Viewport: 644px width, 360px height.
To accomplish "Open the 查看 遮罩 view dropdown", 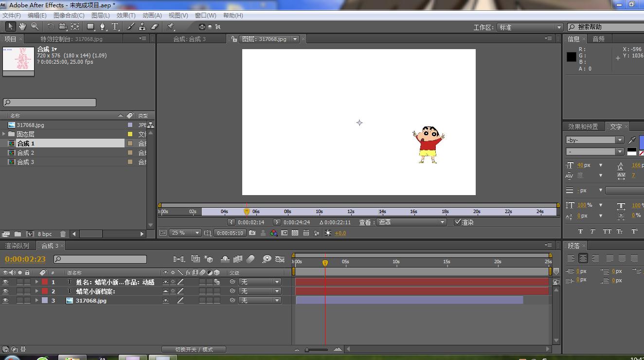I will pyautogui.click(x=411, y=222).
